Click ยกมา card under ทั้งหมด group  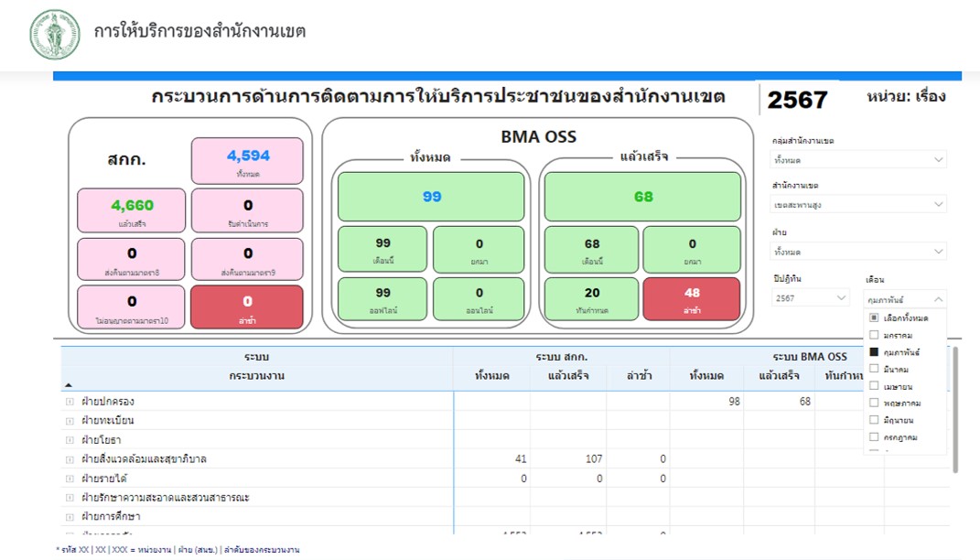479,250
